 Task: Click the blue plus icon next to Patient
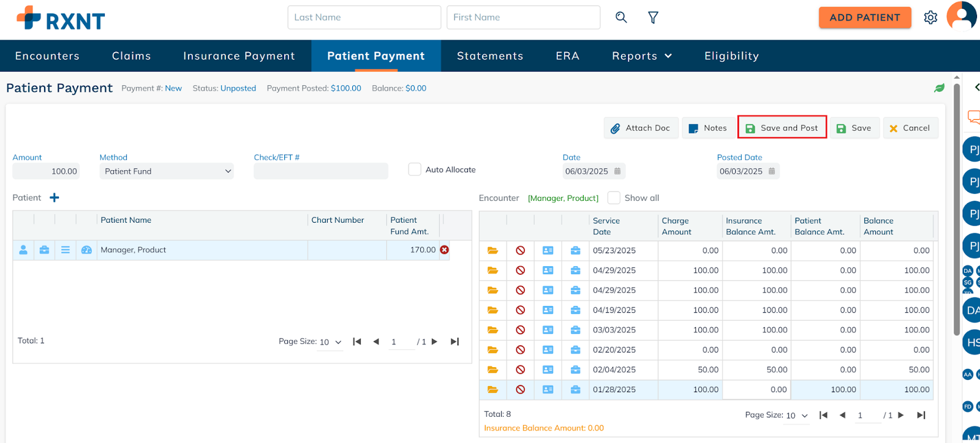tap(55, 198)
